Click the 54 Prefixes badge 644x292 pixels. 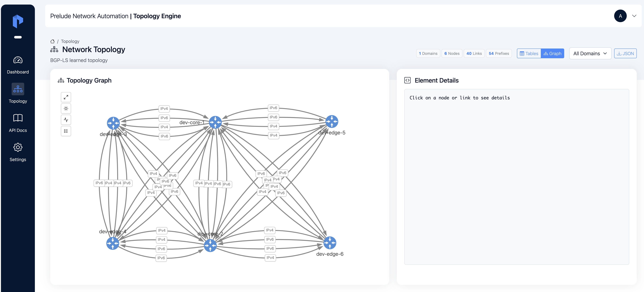click(x=499, y=53)
